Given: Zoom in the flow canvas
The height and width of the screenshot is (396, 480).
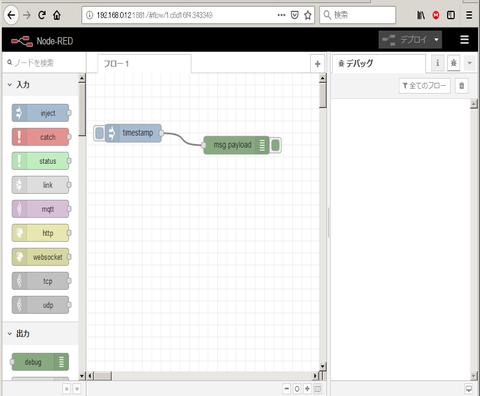Looking at the screenshot, I should 307,389.
